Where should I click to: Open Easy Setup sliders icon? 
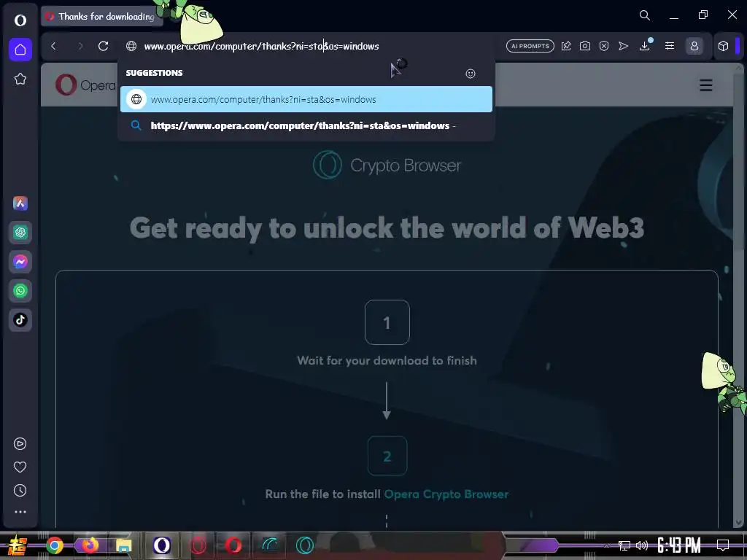coord(670,46)
